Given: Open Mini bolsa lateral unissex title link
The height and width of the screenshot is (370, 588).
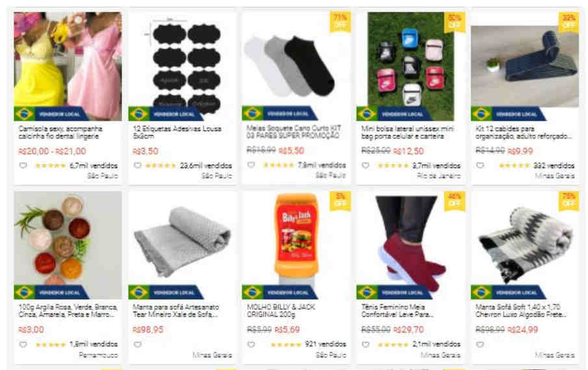Looking at the screenshot, I should tap(407, 132).
